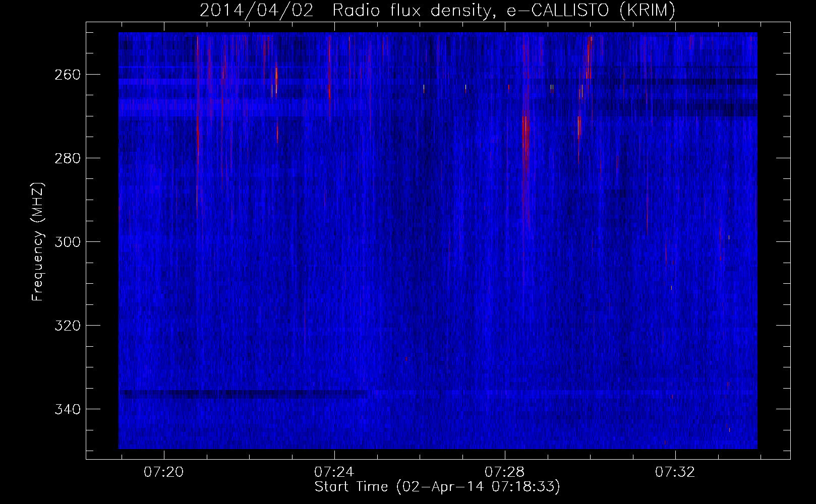This screenshot has width=816, height=504.
Task: Click the date '2014/04/02' in title
Action: 257,10
